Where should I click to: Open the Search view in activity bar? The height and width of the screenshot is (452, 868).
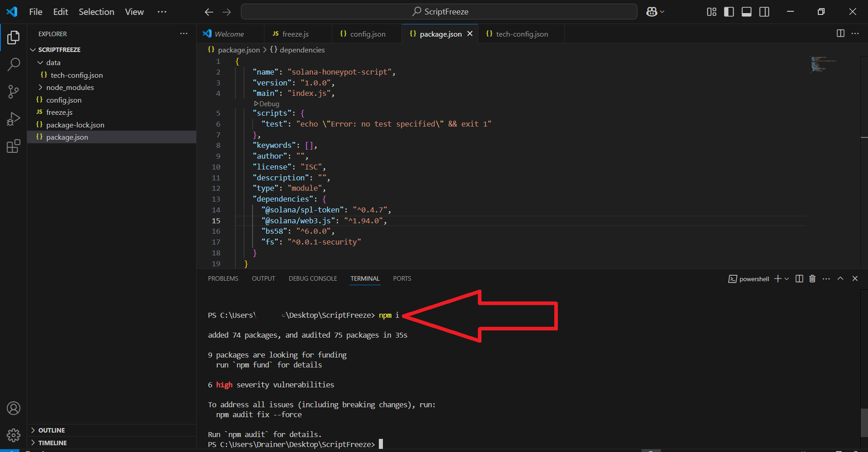click(x=14, y=65)
